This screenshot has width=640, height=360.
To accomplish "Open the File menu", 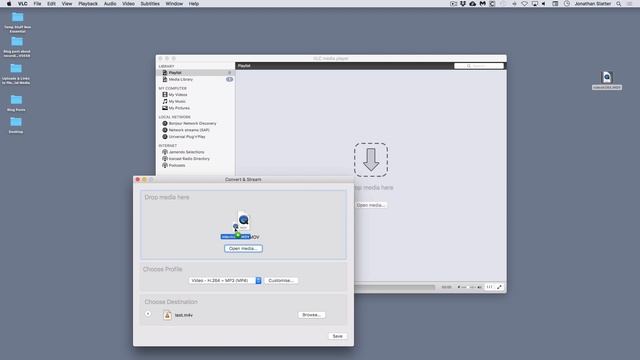I will point(37,4).
